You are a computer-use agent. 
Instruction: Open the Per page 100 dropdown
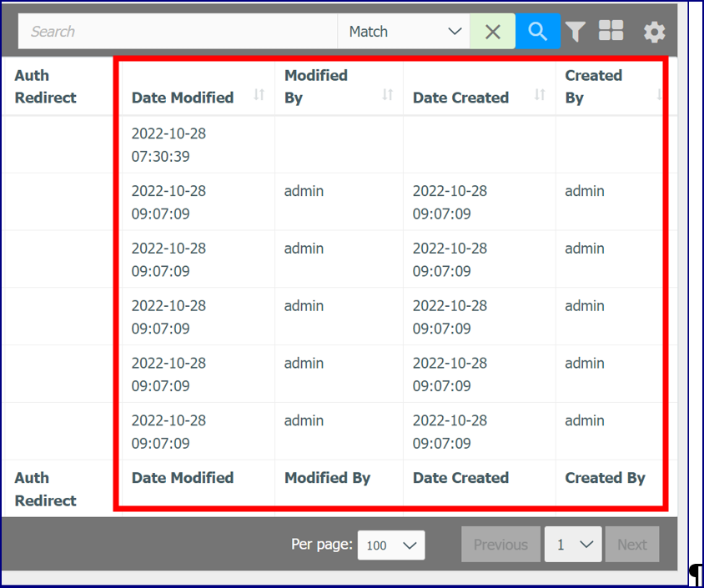click(391, 545)
